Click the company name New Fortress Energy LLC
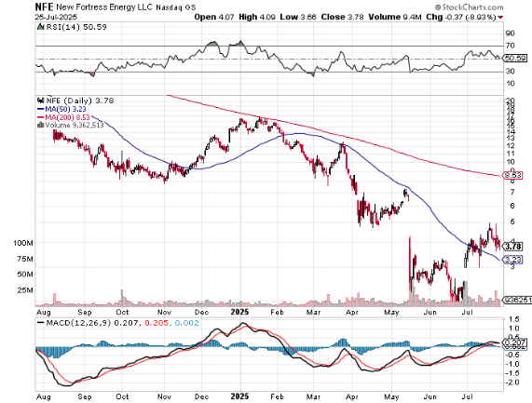The image size is (532, 403). pyautogui.click(x=104, y=7)
